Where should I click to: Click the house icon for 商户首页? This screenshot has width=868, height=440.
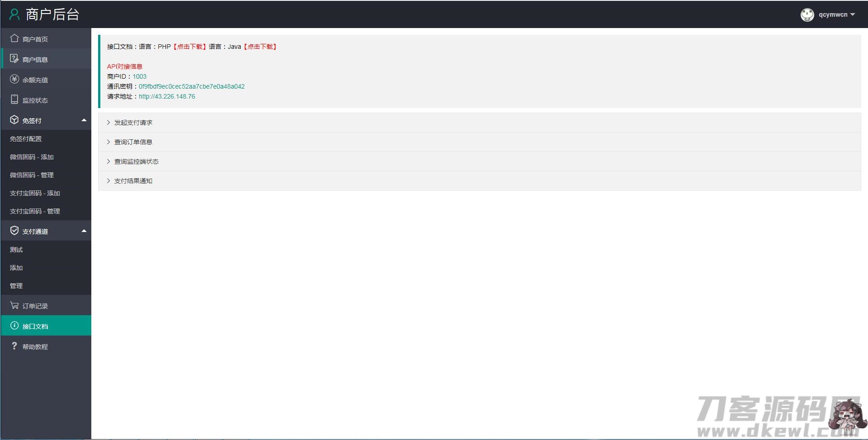[14, 38]
